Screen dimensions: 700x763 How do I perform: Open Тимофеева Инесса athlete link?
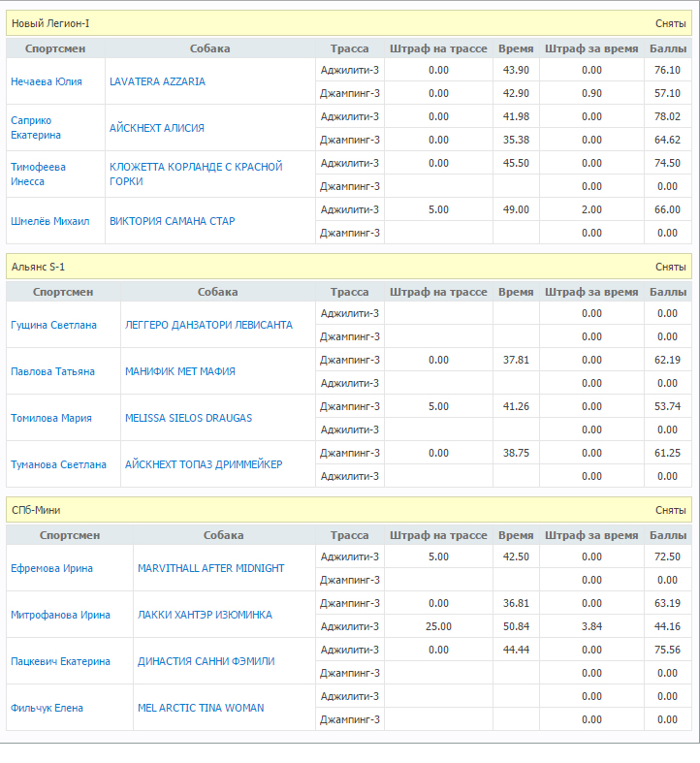(x=38, y=175)
